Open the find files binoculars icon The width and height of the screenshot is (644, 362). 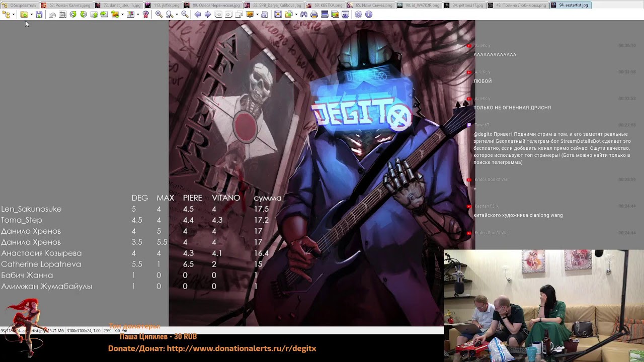point(304,15)
